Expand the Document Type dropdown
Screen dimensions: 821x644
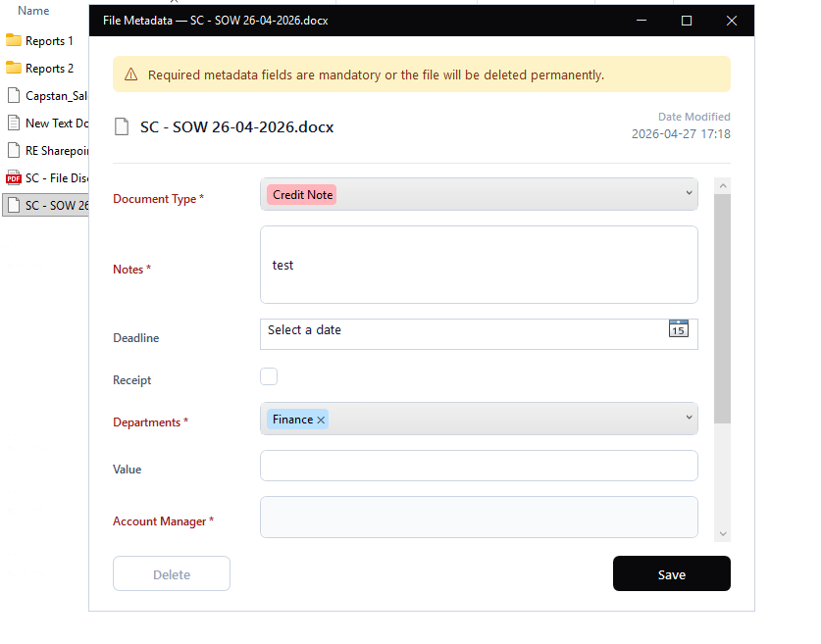[689, 194]
